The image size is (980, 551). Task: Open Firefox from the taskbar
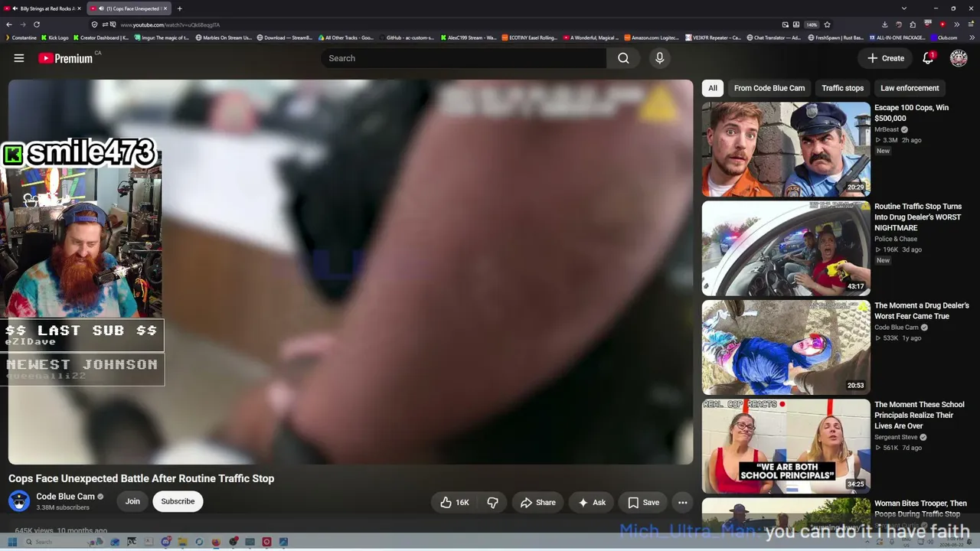216,542
